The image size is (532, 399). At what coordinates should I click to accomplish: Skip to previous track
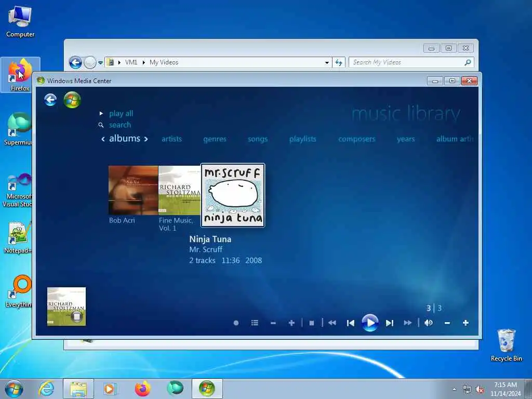(x=351, y=323)
